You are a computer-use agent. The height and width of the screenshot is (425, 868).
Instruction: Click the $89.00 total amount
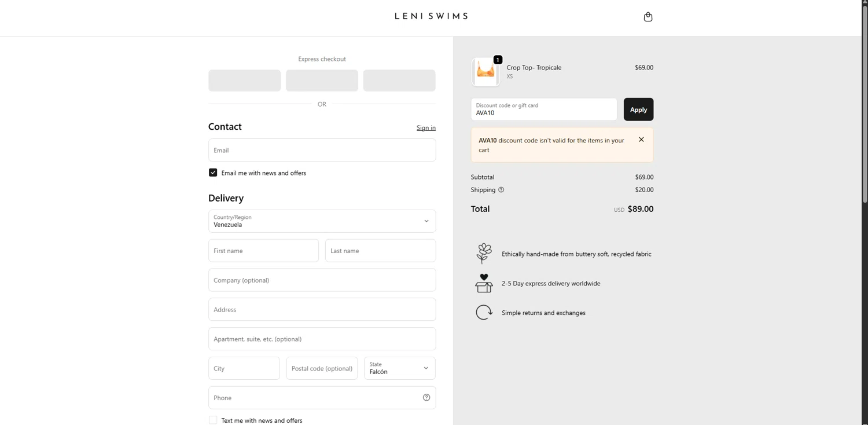point(641,209)
